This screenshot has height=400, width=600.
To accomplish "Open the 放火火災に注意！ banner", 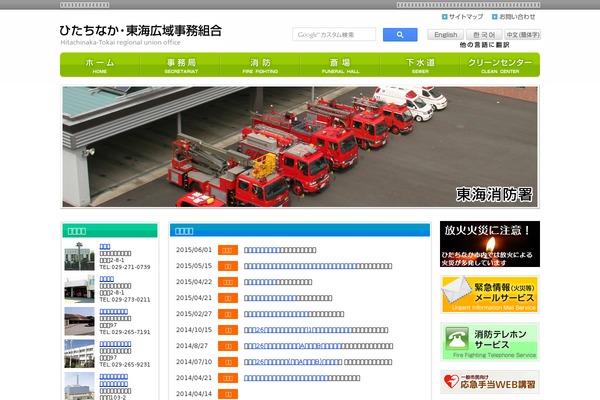I will [490, 244].
